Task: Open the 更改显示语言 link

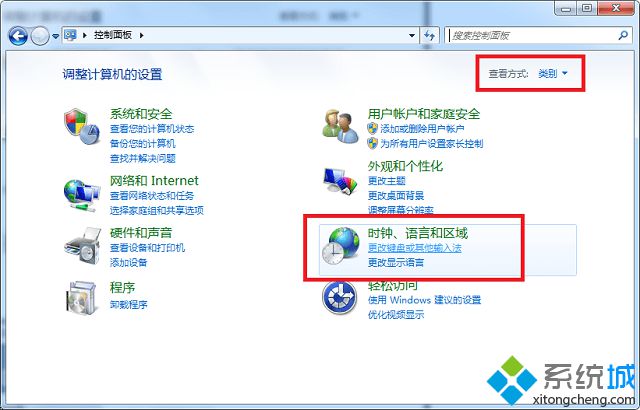Action: tap(396, 262)
